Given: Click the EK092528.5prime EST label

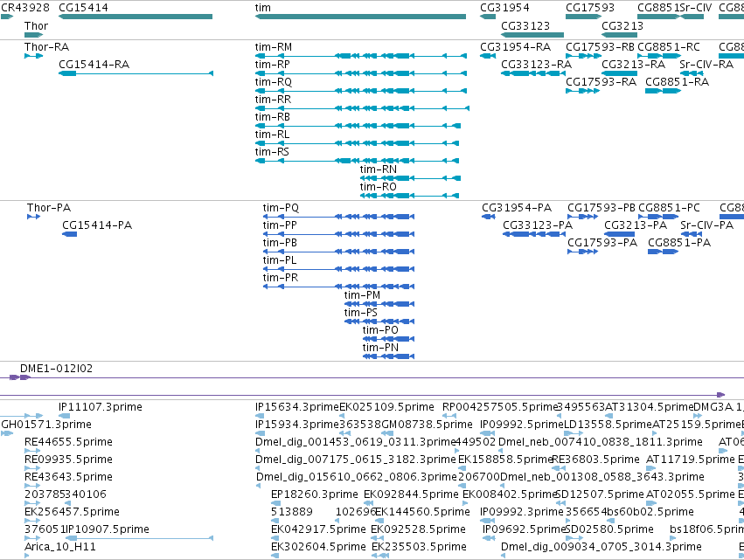Looking at the screenshot, I should tap(418, 529).
